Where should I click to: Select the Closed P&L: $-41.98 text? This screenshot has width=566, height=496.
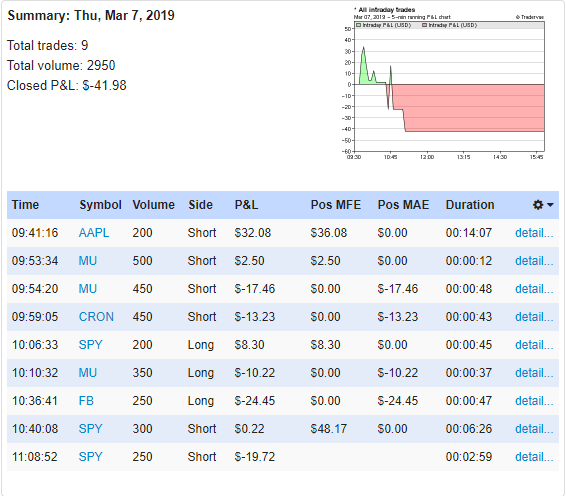pyautogui.click(x=67, y=86)
